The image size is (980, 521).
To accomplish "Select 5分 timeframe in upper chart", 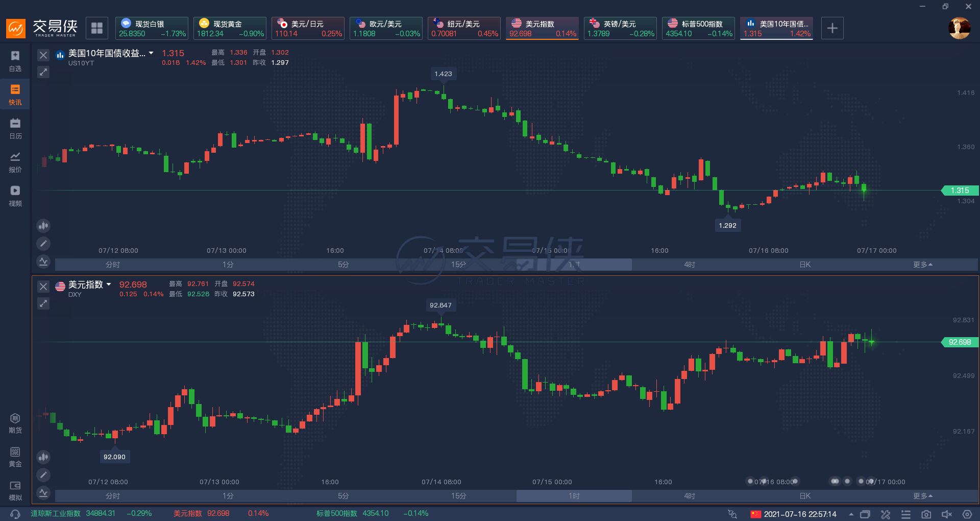I will pos(344,265).
